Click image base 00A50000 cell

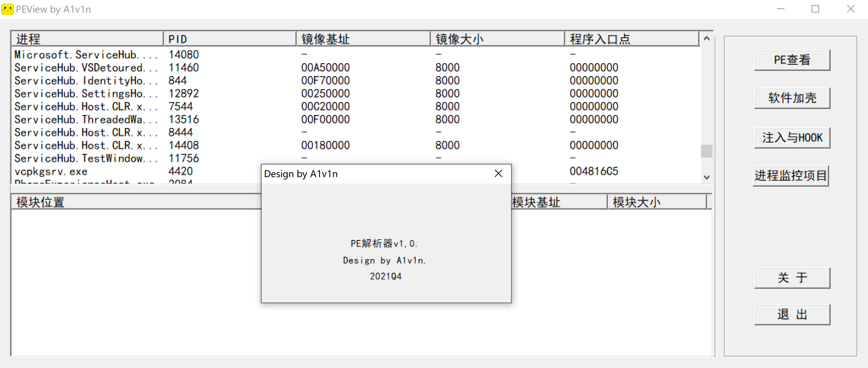pos(325,68)
